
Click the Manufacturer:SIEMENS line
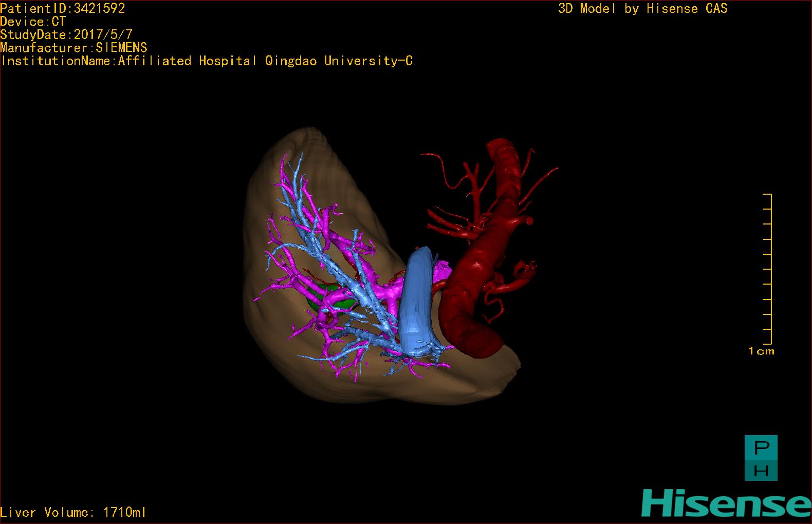coord(73,48)
